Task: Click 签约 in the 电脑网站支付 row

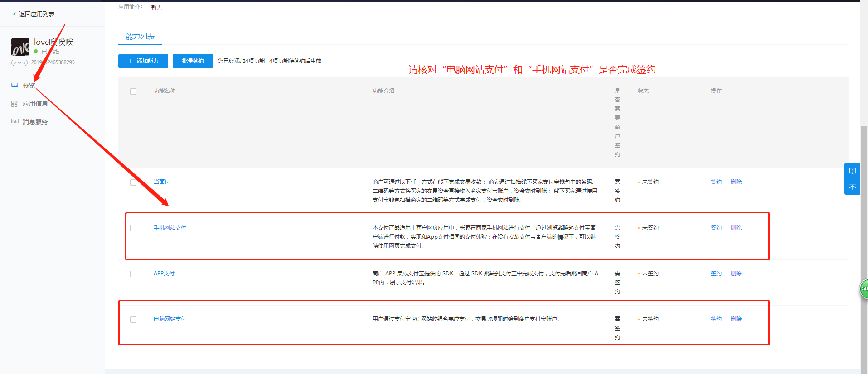Action: click(x=716, y=319)
